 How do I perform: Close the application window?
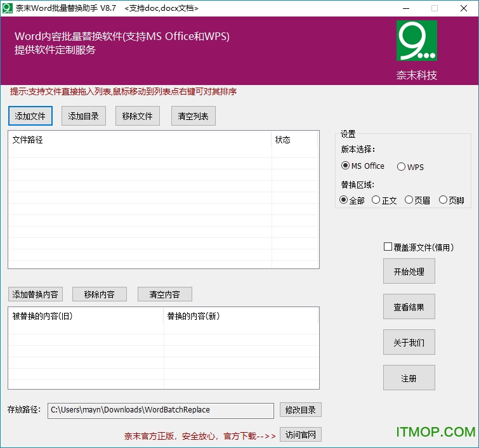tap(463, 8)
